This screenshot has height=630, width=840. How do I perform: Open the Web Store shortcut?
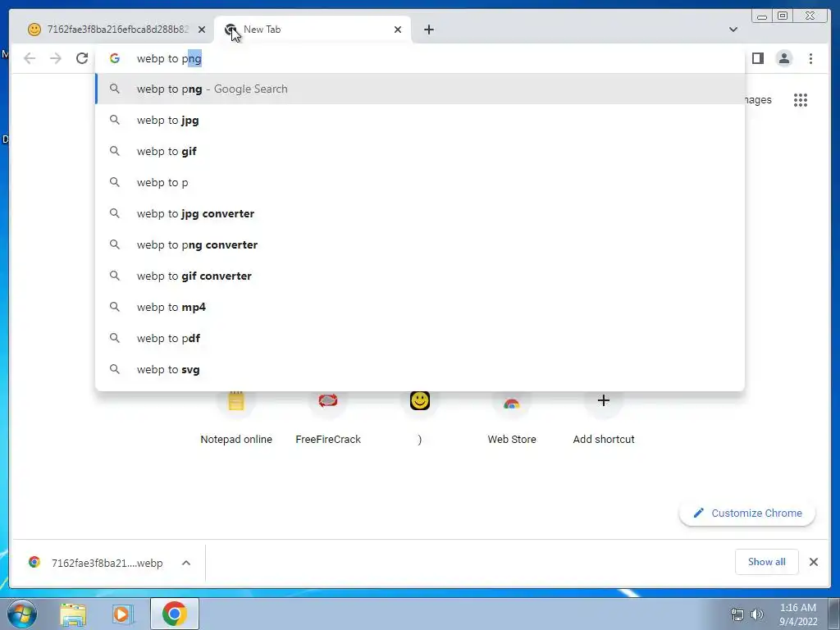(x=512, y=418)
